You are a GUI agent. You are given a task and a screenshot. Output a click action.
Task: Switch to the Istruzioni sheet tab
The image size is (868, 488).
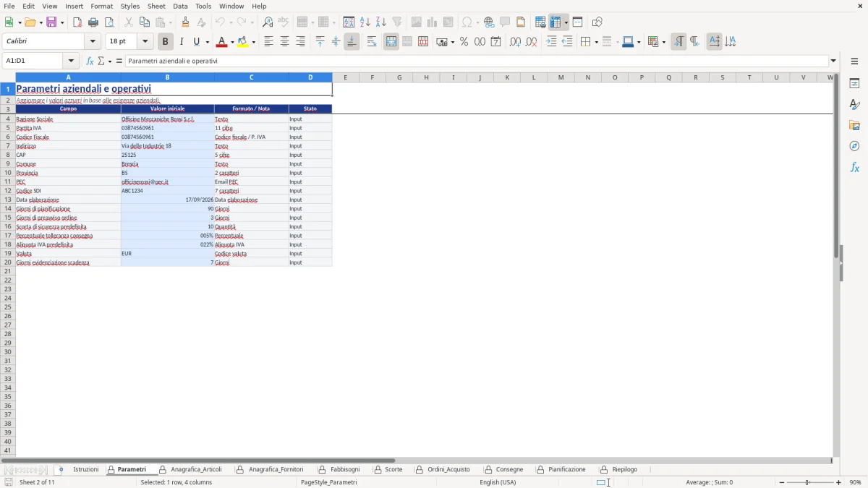[85, 470]
